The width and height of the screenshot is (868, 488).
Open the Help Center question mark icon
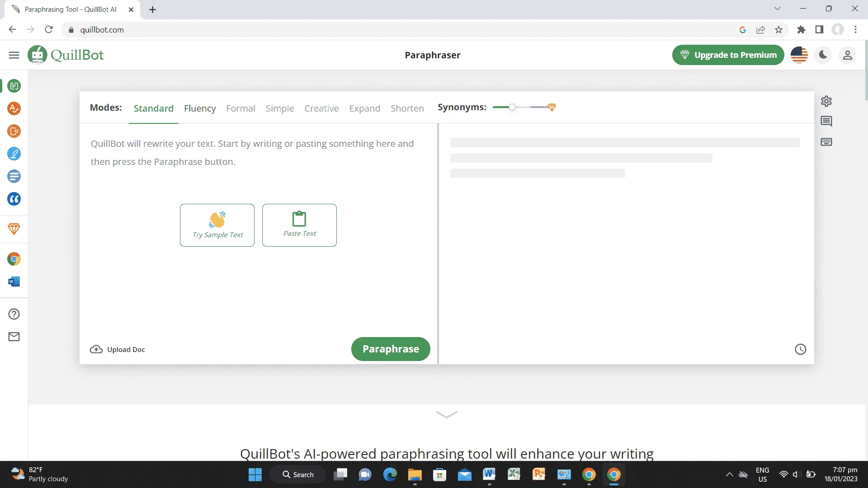pos(14,314)
